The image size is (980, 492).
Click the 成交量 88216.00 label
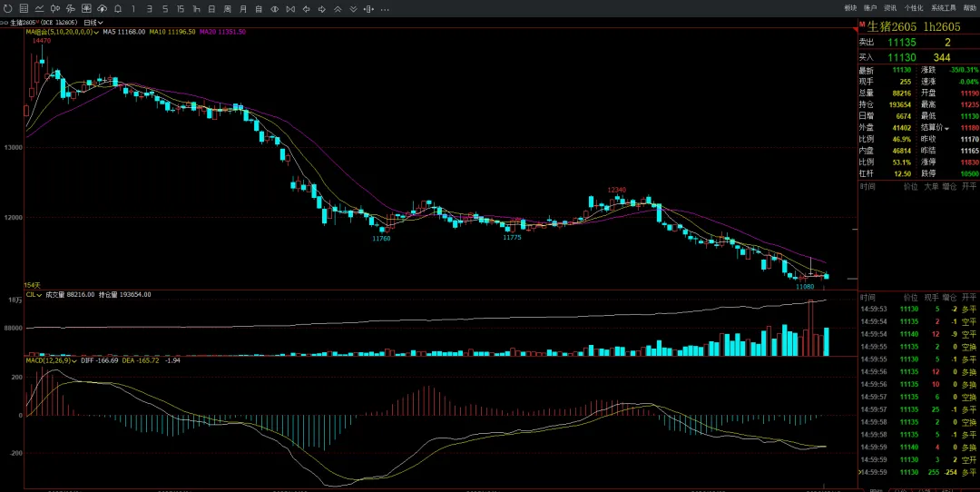(71, 294)
